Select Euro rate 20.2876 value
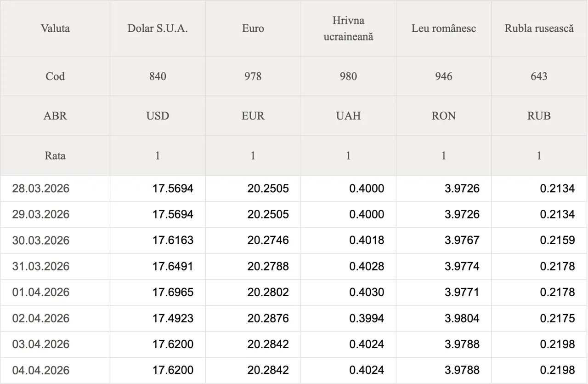Viewport: 588px width, 384px height. pyautogui.click(x=268, y=318)
